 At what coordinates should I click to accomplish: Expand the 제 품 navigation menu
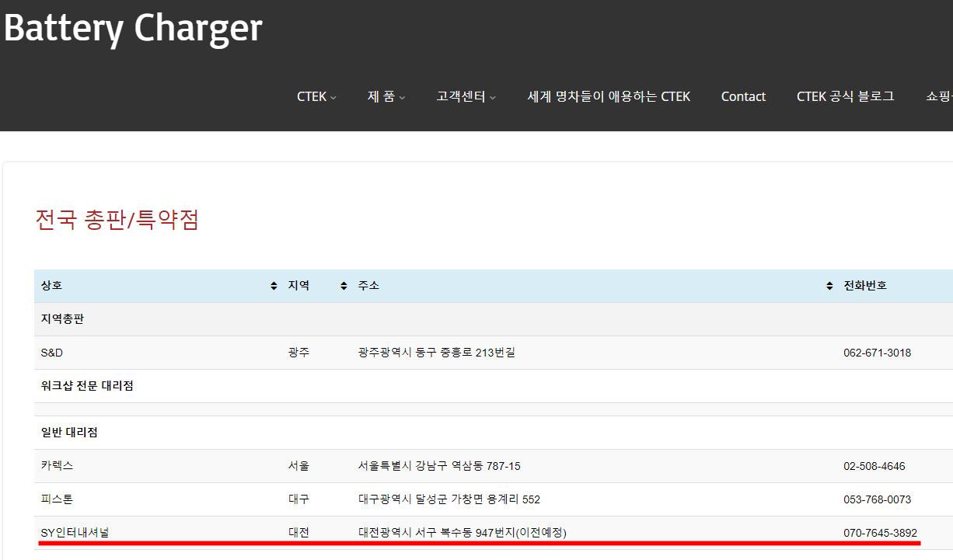(x=386, y=96)
